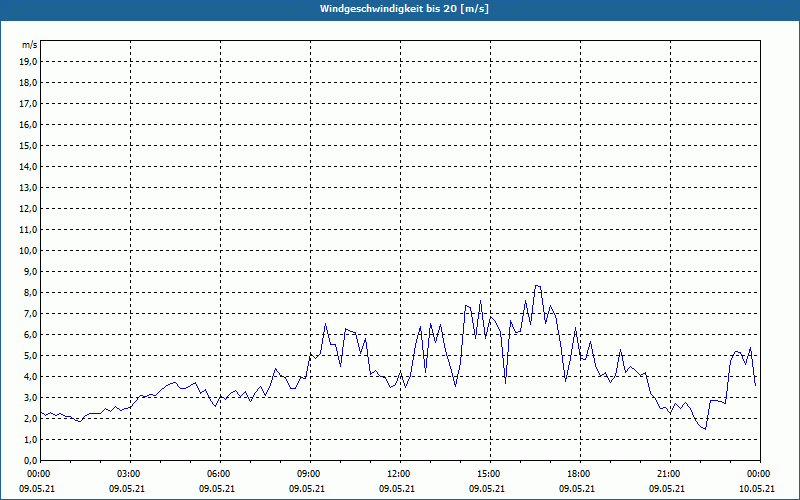800x500 pixels.
Task: Select the 0,0 y-axis value label
Action: pos(30,460)
